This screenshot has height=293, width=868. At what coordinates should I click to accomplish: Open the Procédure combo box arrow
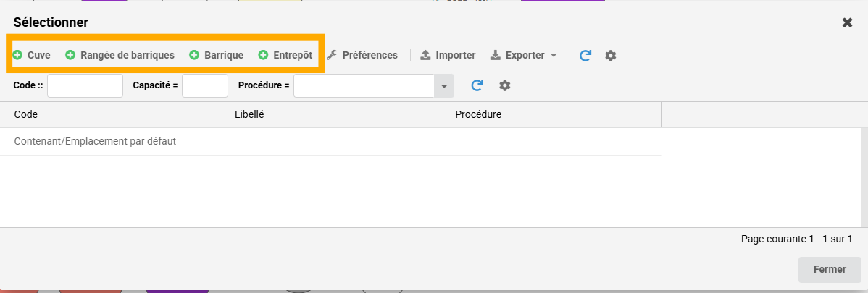(444, 85)
